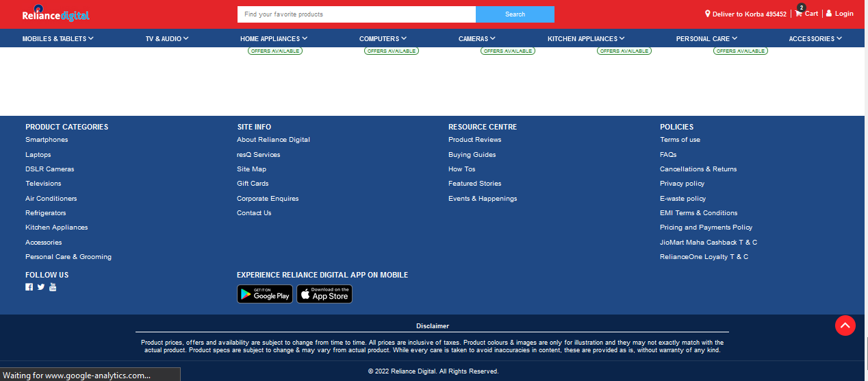868x381 pixels.
Task: Open the footer Accessories link
Action: [44, 243]
